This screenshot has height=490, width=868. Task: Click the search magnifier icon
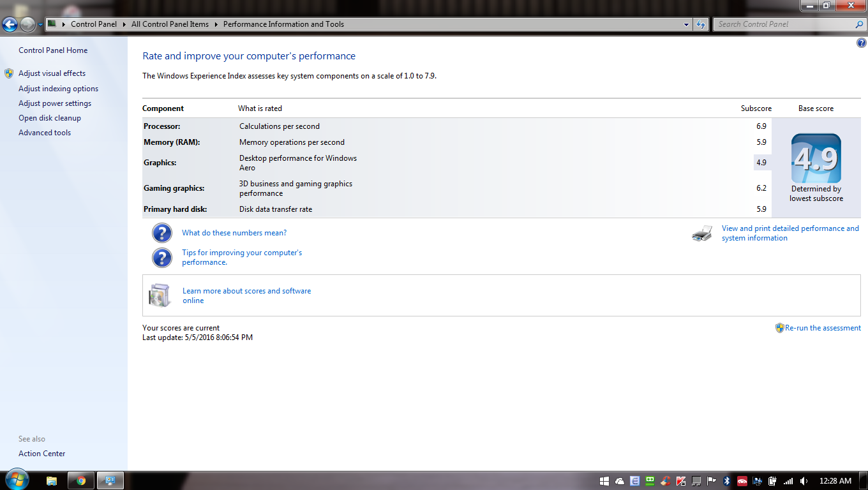[x=859, y=24]
